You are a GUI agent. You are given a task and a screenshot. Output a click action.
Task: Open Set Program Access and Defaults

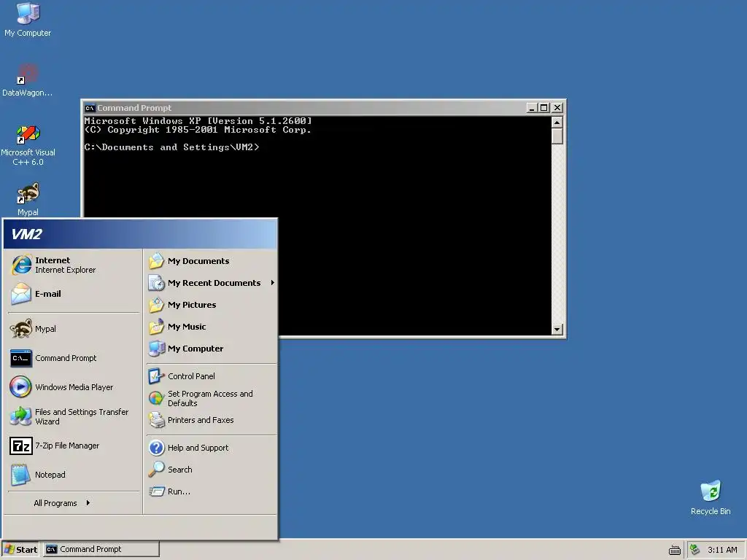pos(211,398)
